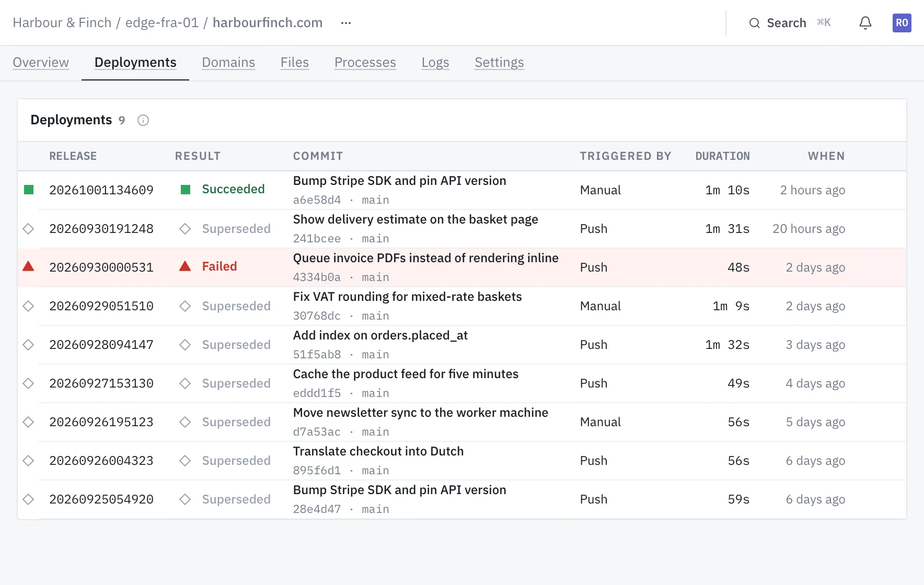Click commit hash a6e58d4

317,200
